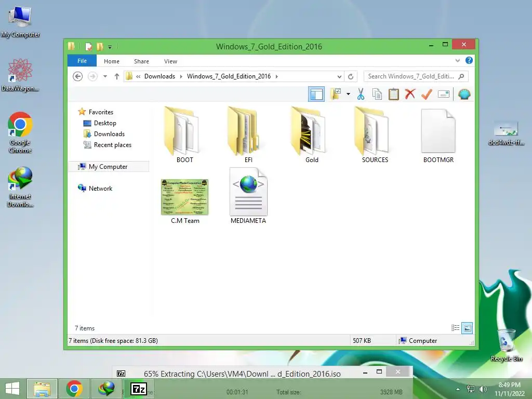The image size is (532, 399).
Task: Refresh the folder view
Action: [x=351, y=77]
